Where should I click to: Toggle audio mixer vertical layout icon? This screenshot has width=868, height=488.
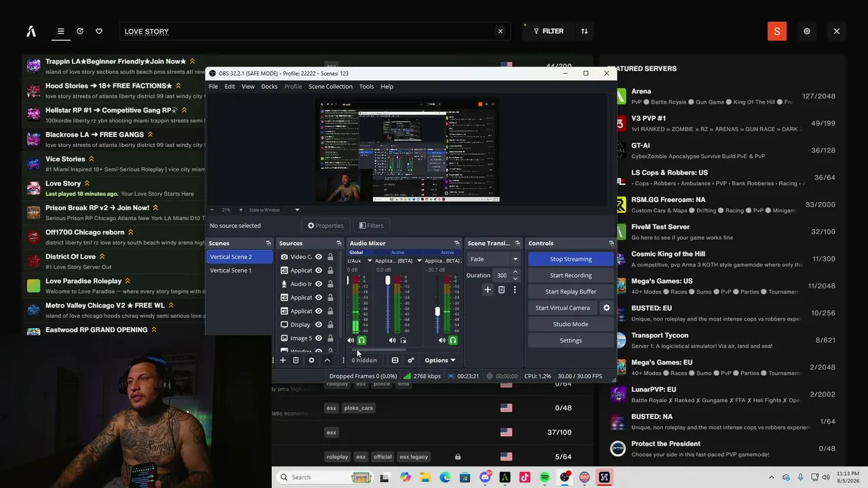click(x=395, y=360)
